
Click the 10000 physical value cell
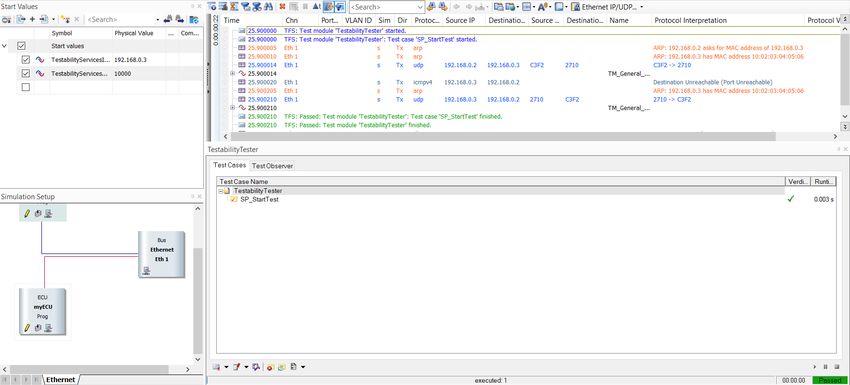tap(140, 73)
